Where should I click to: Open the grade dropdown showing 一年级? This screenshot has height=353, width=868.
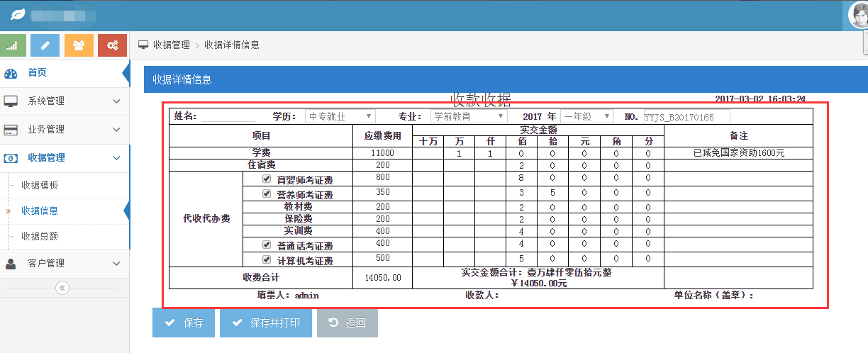click(586, 116)
